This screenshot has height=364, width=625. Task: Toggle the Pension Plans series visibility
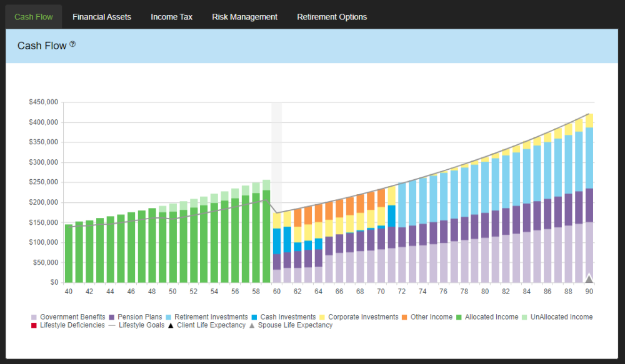coord(112,317)
